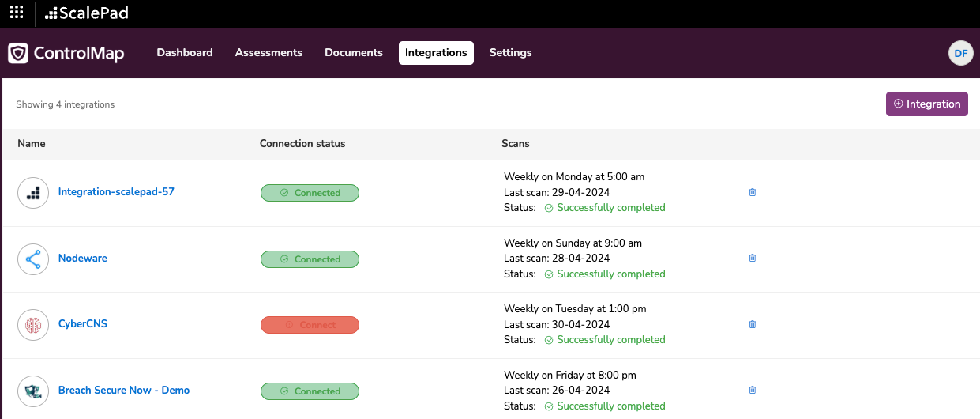Delete the Integration-scalepad-57 integration via trash icon
The height and width of the screenshot is (419, 980).
753,192
